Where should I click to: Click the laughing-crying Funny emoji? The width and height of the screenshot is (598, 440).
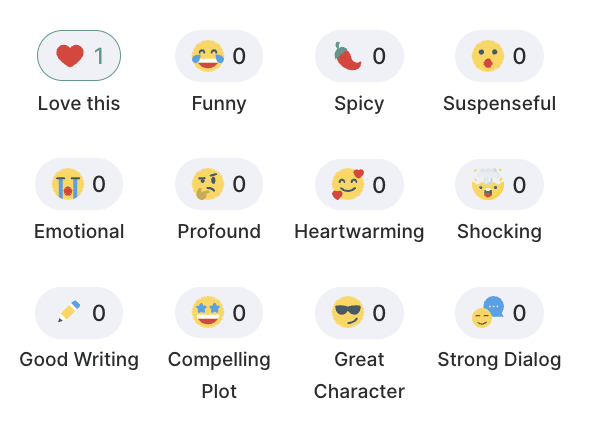208,56
